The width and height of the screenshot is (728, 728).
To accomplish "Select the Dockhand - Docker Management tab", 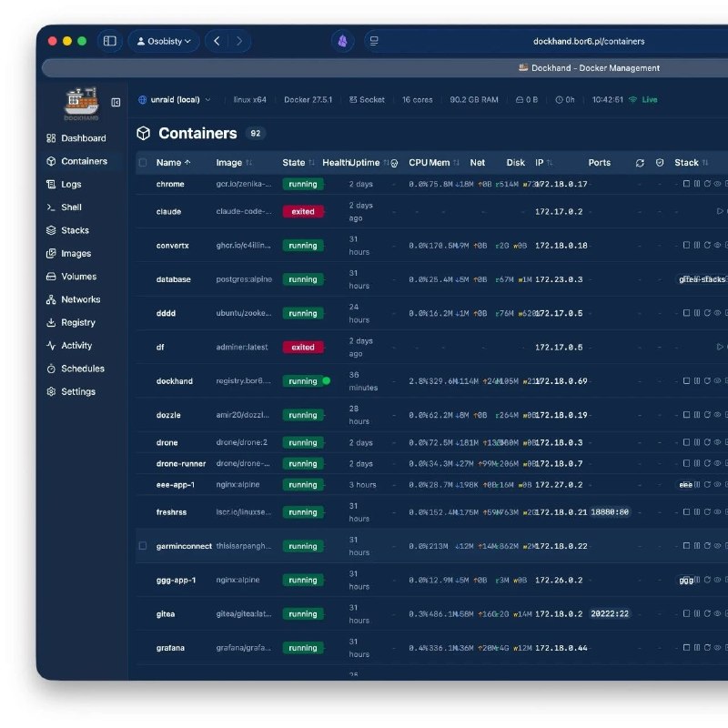I will point(589,67).
